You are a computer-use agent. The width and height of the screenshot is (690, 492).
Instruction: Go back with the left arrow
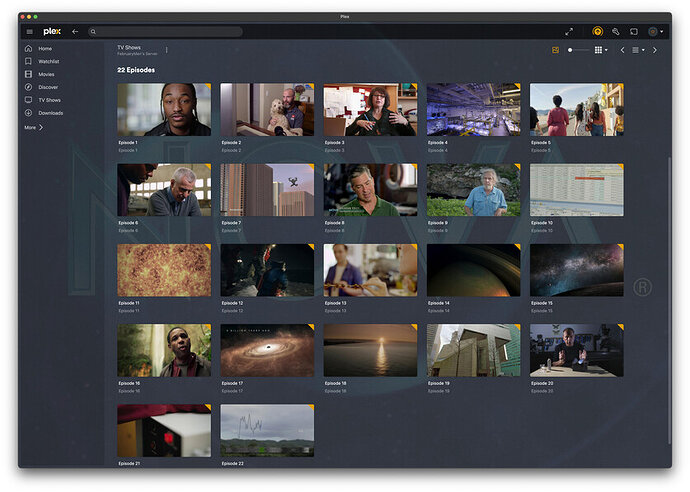75,32
